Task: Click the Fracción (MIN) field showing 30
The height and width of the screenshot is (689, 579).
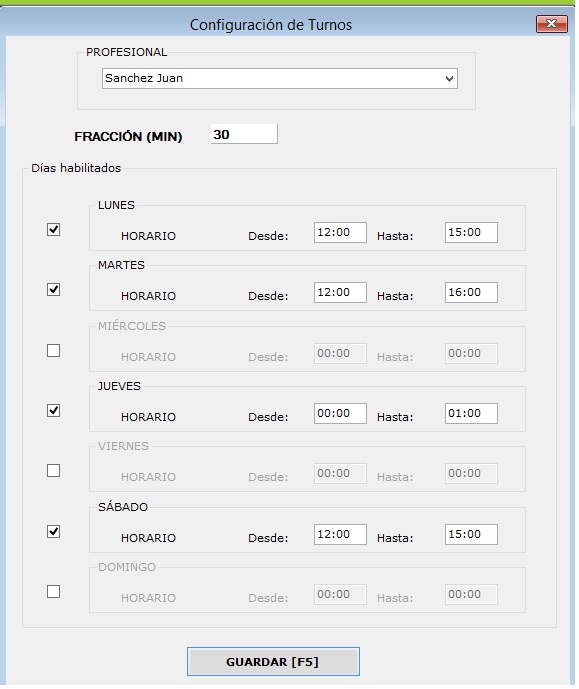Action: (x=244, y=134)
